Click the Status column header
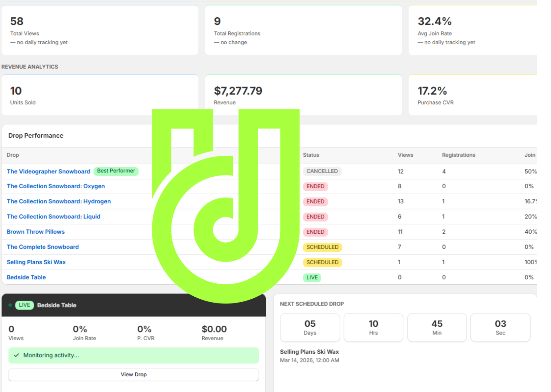551x392 pixels. [311, 155]
